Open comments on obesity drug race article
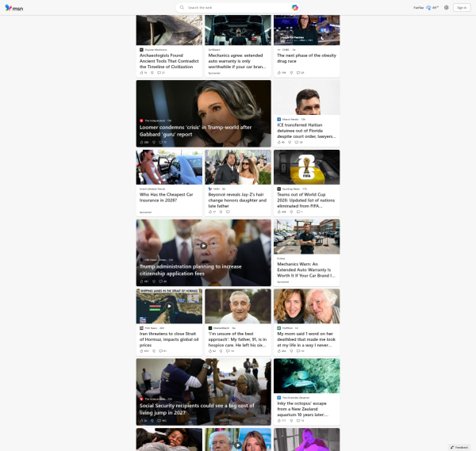This screenshot has height=451, width=476. point(298,73)
